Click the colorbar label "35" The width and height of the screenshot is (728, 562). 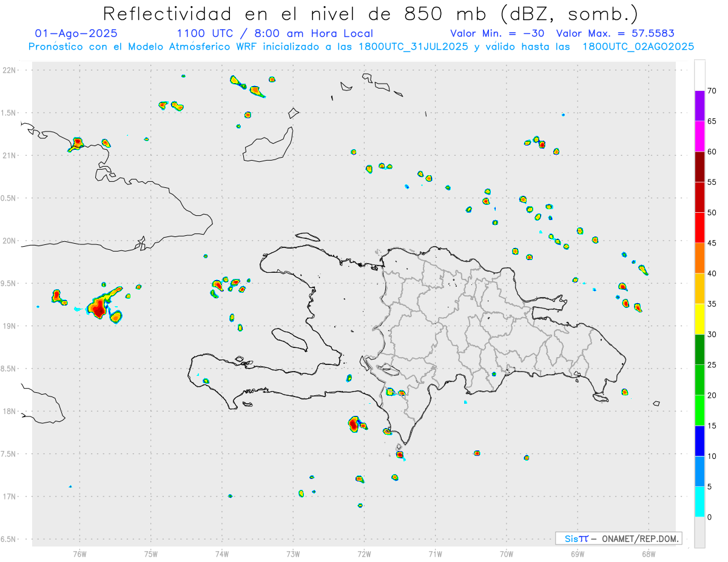coord(712,304)
